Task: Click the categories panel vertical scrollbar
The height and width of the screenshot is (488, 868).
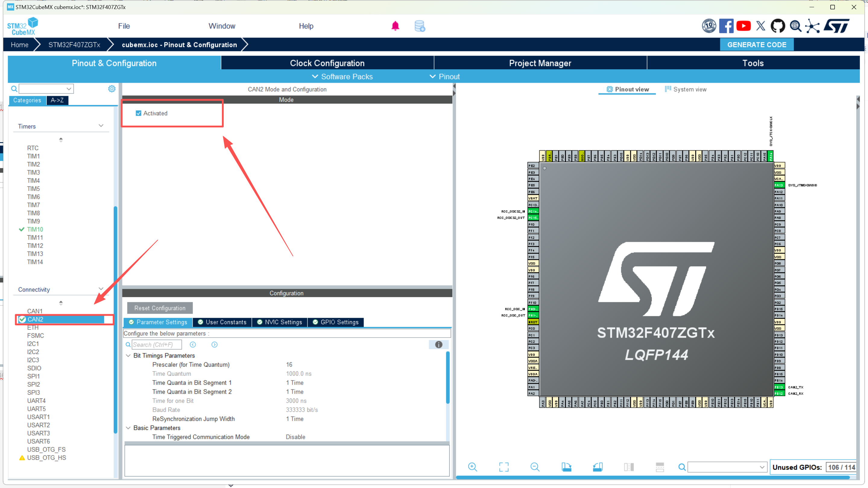Action: click(x=115, y=320)
